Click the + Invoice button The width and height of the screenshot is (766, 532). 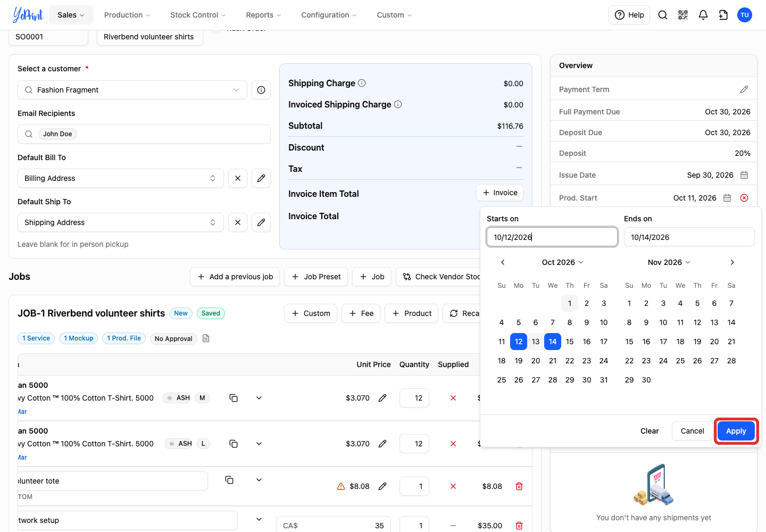click(x=500, y=193)
